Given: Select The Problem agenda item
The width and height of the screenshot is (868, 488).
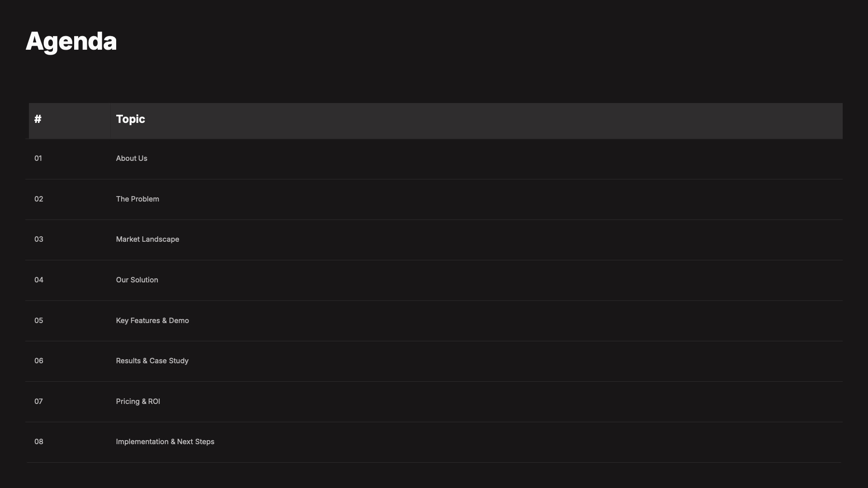Looking at the screenshot, I should [137, 199].
